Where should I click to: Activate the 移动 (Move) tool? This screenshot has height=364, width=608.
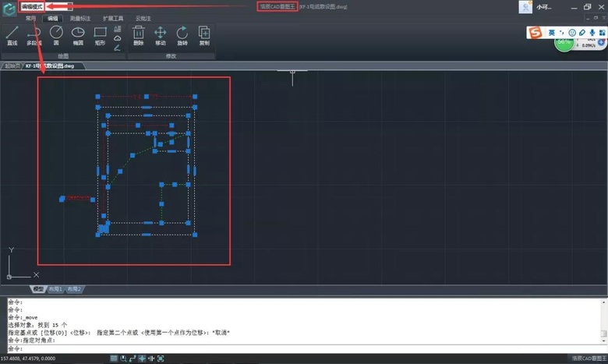161,35
